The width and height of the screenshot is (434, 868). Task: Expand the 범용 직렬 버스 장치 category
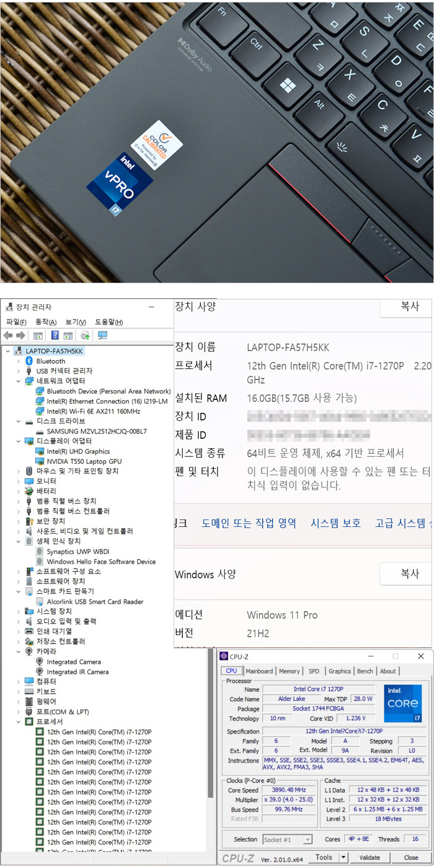tap(19, 501)
